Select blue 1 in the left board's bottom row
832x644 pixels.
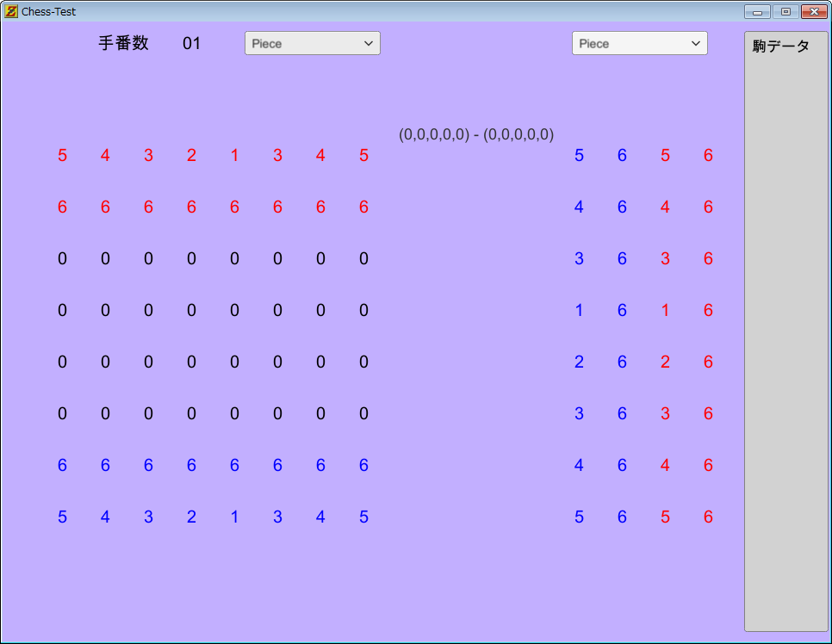(234, 517)
